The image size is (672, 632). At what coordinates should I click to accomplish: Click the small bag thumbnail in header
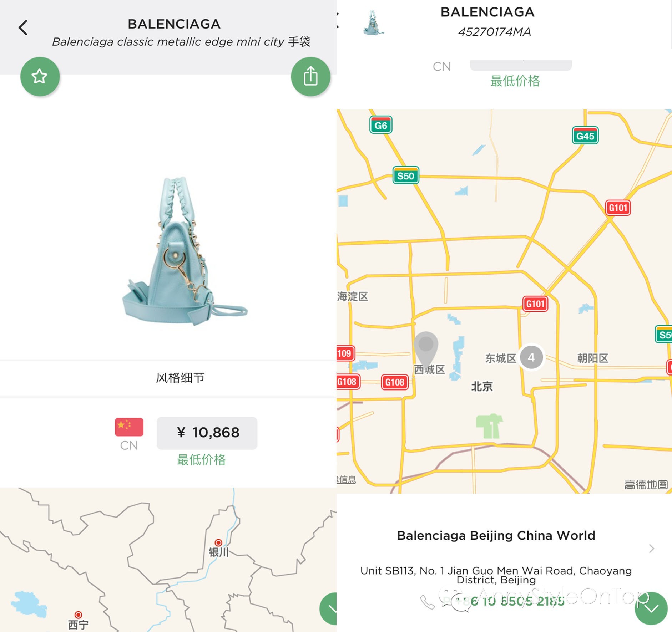[x=373, y=23]
